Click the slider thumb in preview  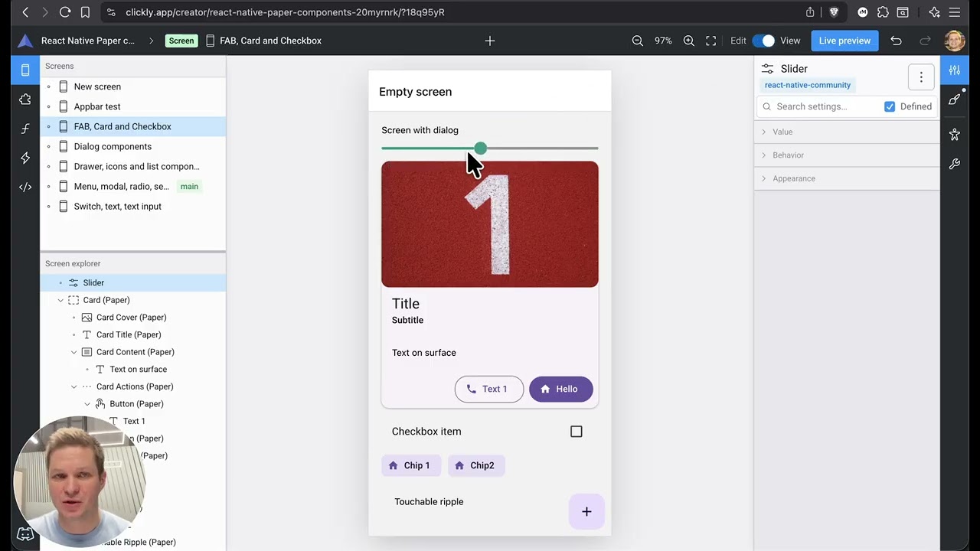click(480, 148)
